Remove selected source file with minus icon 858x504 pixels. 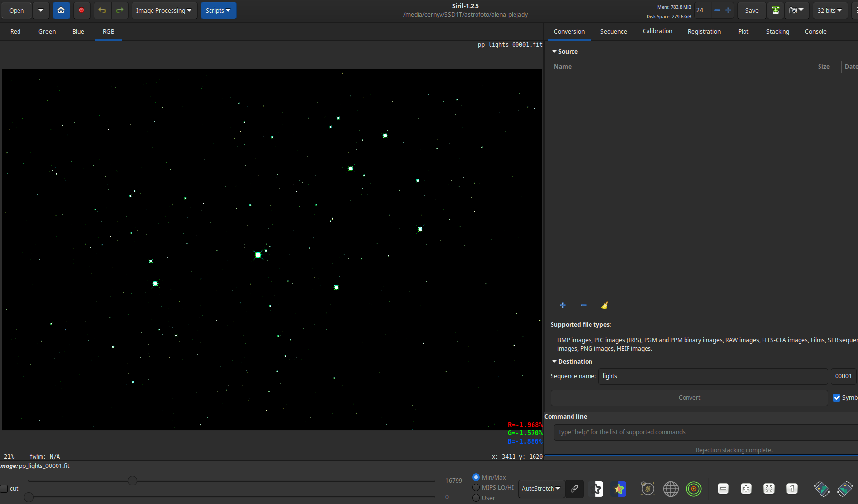(583, 305)
